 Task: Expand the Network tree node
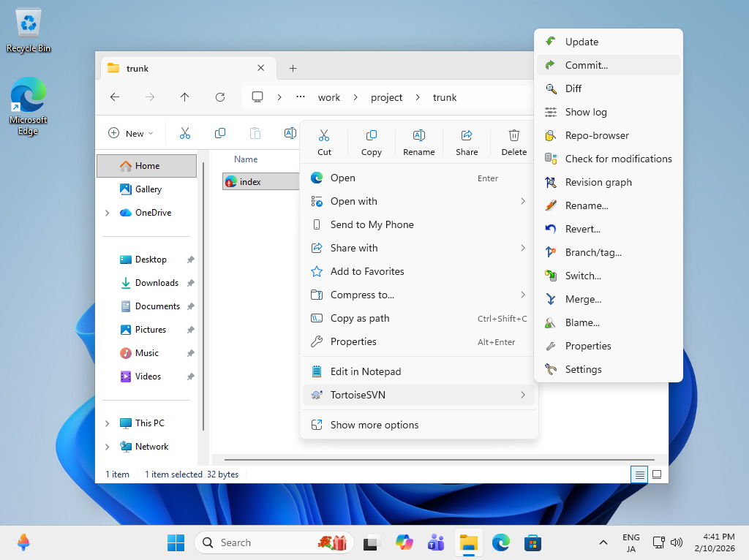(x=107, y=447)
